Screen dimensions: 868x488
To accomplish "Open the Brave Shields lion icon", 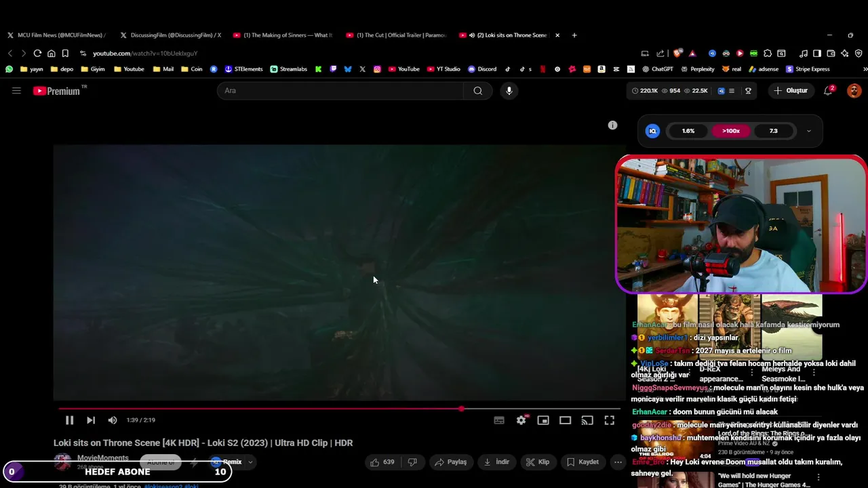I will pyautogui.click(x=677, y=54).
